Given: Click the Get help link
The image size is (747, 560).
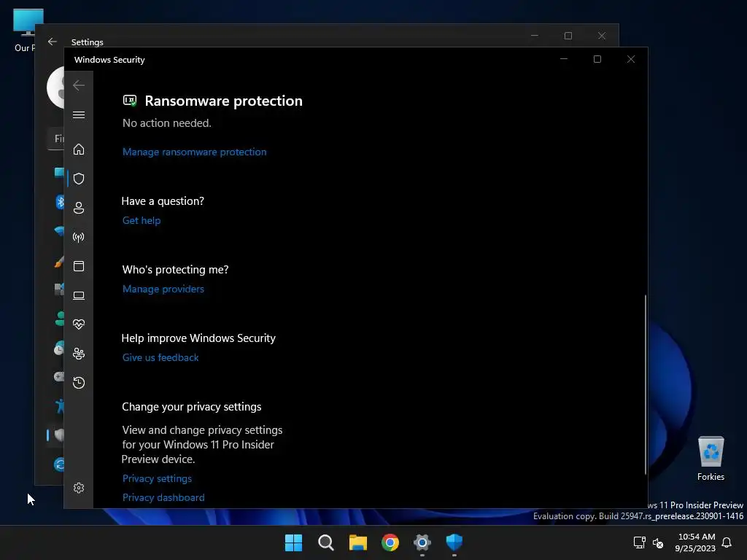Looking at the screenshot, I should click(142, 220).
